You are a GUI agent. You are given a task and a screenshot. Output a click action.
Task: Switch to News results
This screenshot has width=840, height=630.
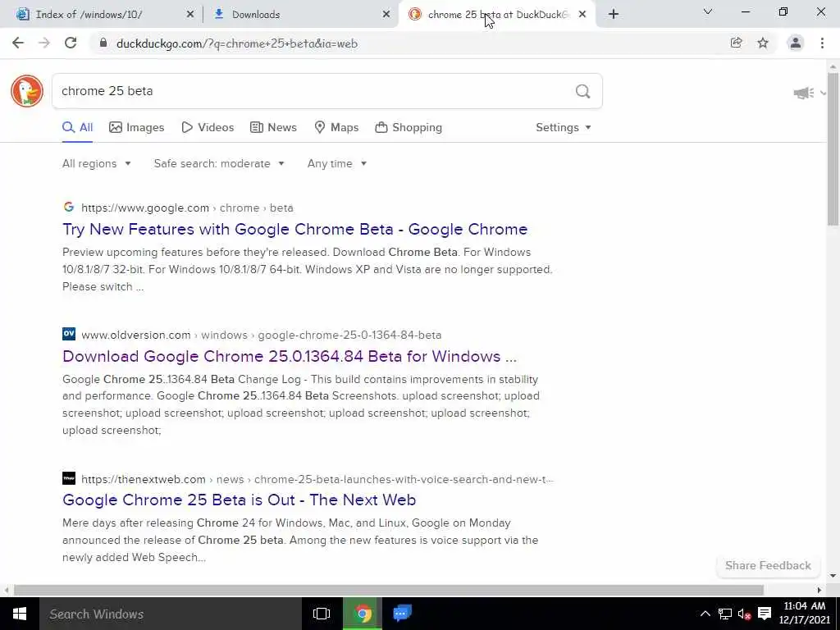coord(273,127)
